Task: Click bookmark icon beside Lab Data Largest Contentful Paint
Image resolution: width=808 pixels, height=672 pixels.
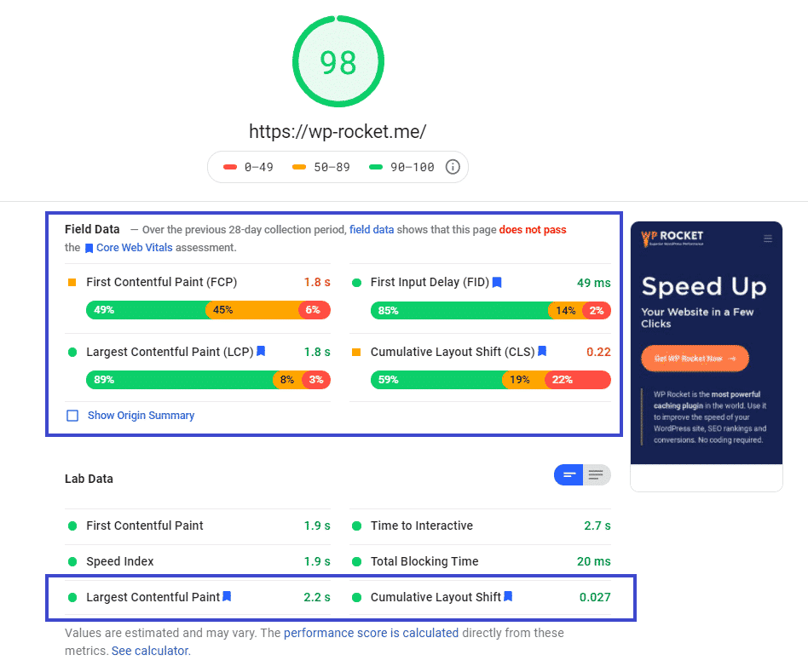Action: (227, 597)
